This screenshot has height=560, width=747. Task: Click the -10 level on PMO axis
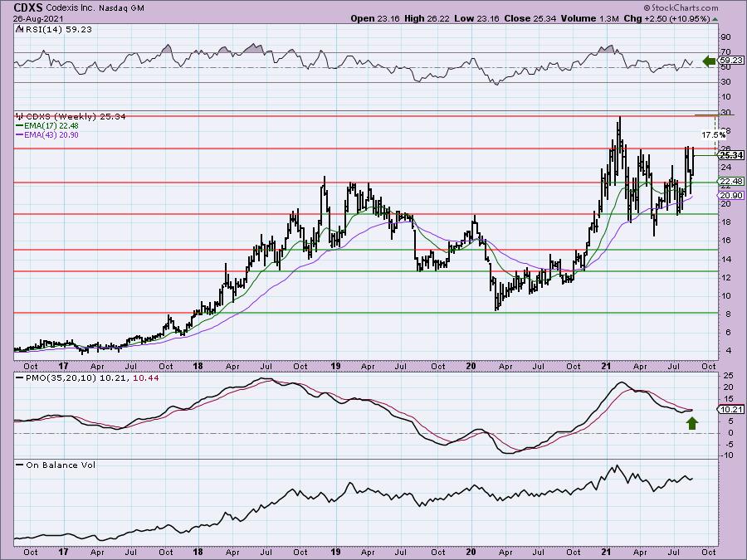point(725,455)
